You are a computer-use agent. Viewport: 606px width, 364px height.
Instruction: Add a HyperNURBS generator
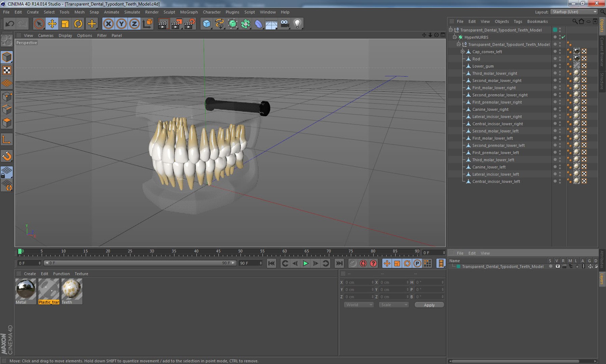[x=233, y=24]
